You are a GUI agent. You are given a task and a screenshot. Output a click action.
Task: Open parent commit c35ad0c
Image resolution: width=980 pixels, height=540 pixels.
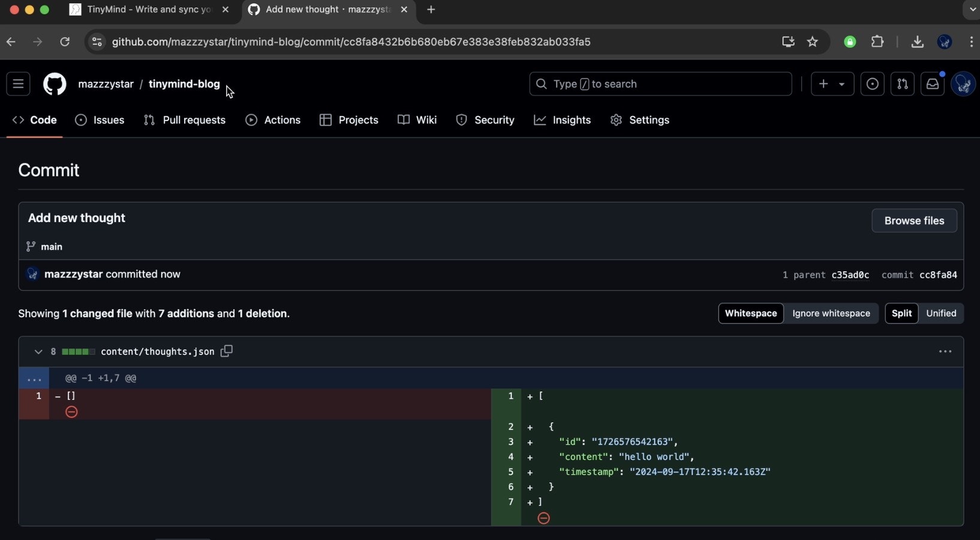point(850,275)
